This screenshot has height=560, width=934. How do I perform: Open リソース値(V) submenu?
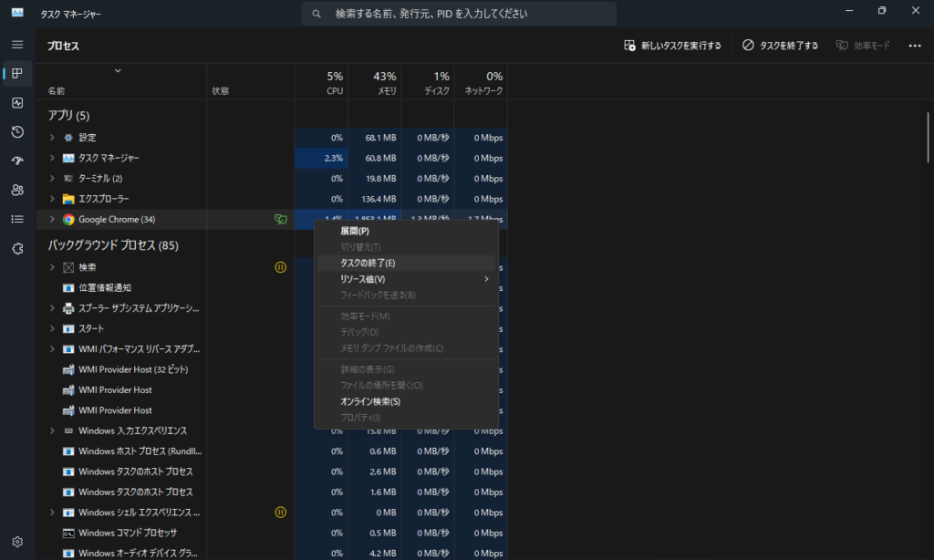click(x=407, y=279)
